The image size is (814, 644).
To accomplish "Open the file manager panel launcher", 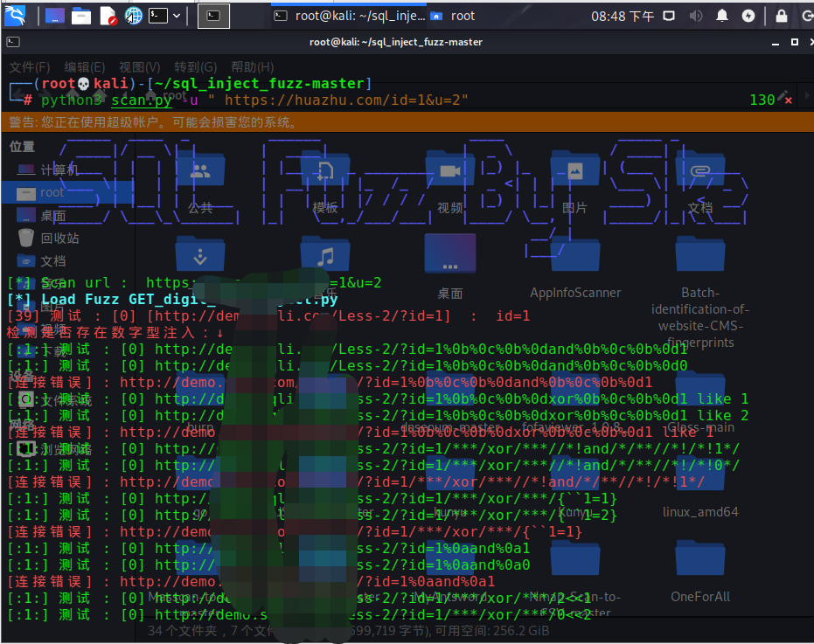I will click(81, 16).
